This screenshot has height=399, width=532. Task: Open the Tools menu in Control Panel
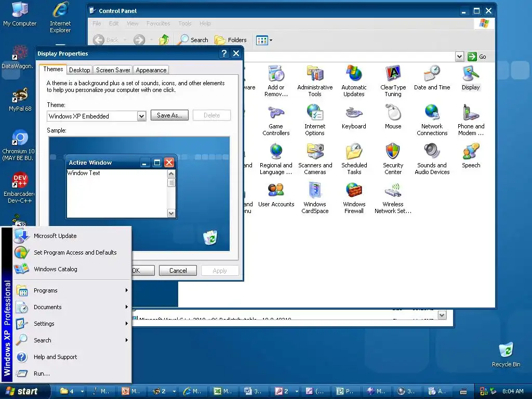pos(185,23)
